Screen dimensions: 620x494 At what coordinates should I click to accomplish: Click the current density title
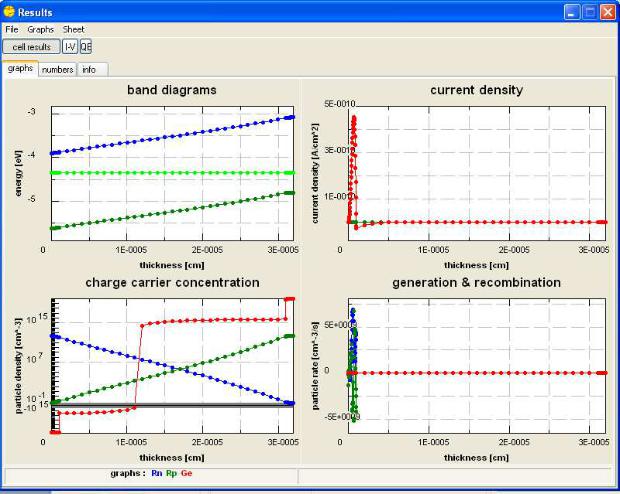[476, 90]
